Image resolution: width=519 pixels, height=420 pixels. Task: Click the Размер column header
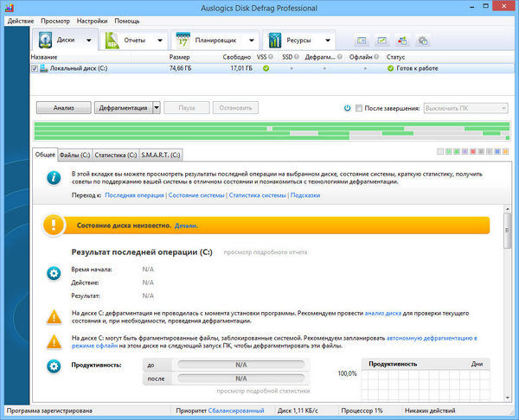click(179, 57)
